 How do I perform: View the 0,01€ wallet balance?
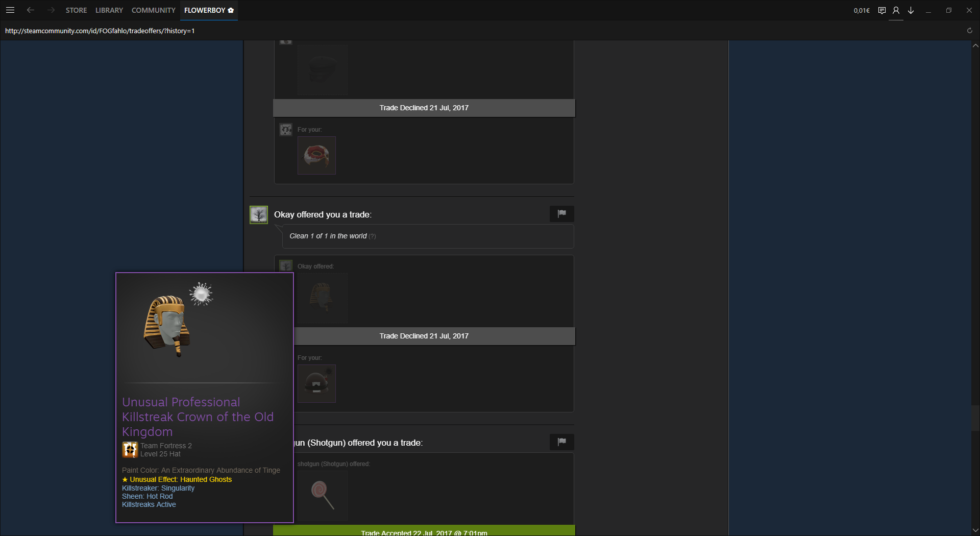[x=862, y=10]
